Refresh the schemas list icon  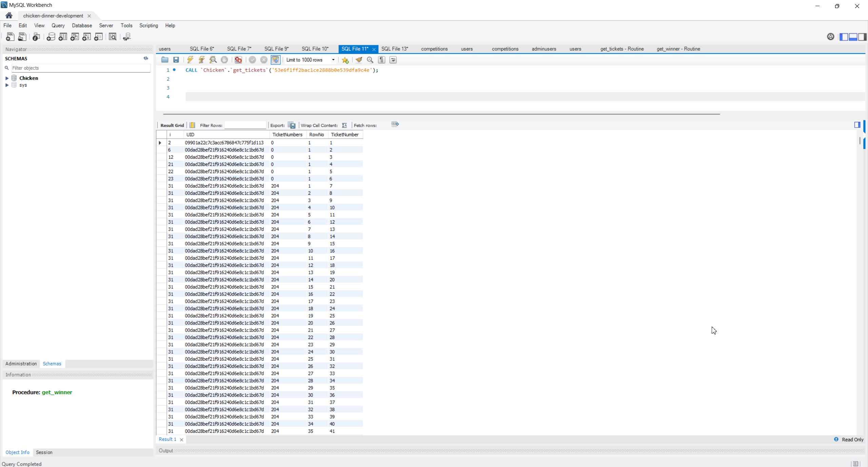(146, 58)
